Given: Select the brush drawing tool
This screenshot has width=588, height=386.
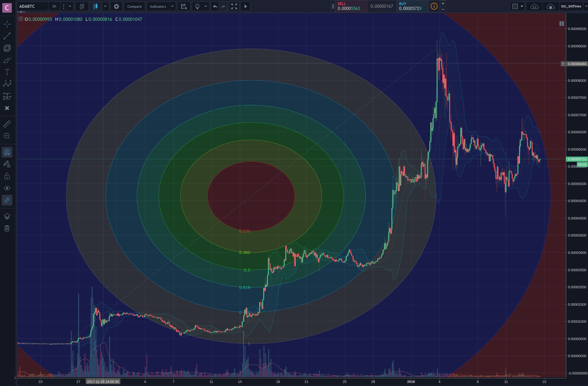Looking at the screenshot, I should (7, 60).
